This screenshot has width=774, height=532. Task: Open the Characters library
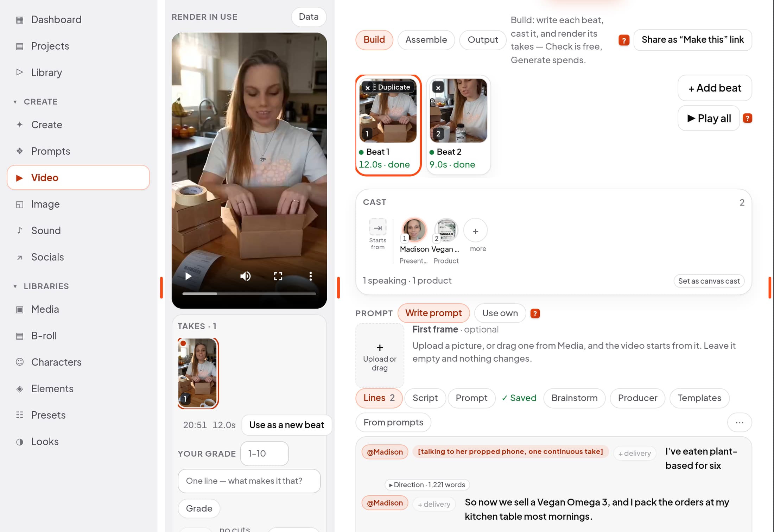pos(78,362)
